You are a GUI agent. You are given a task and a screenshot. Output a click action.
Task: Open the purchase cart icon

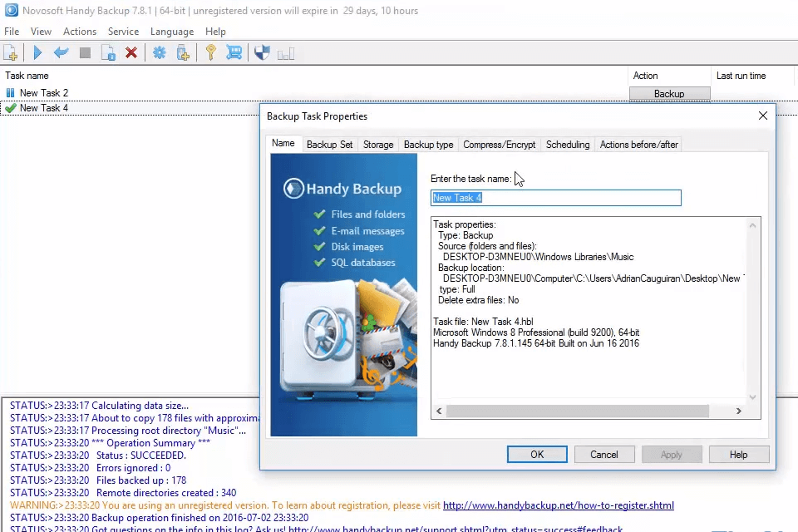pyautogui.click(x=234, y=52)
